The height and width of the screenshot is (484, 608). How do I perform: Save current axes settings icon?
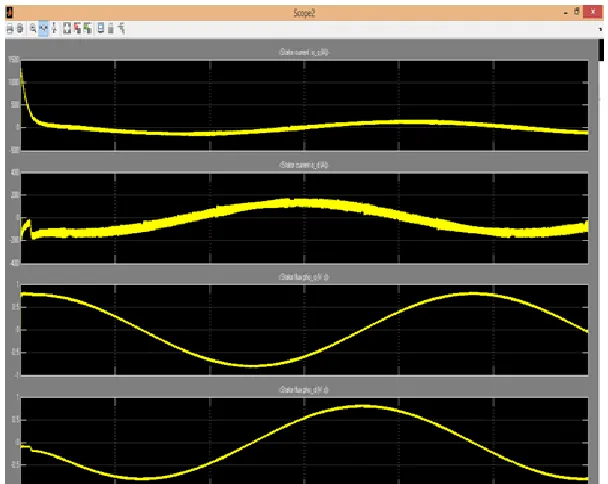tap(78, 28)
